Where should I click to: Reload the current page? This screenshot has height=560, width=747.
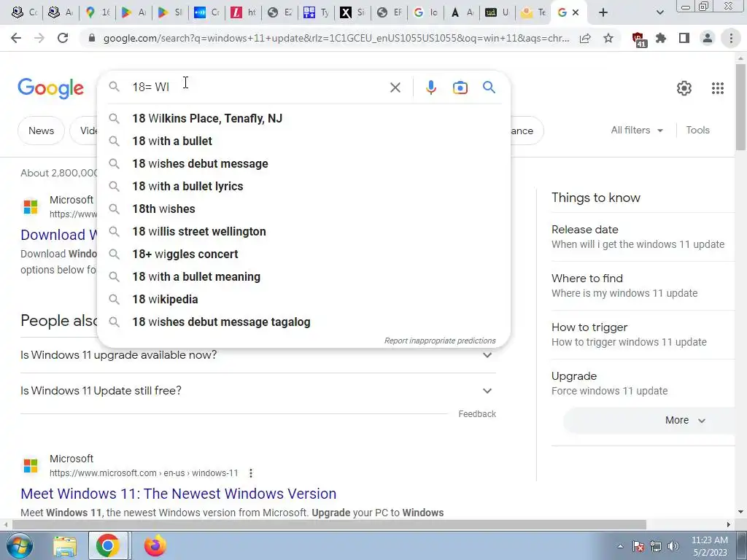[63, 38]
